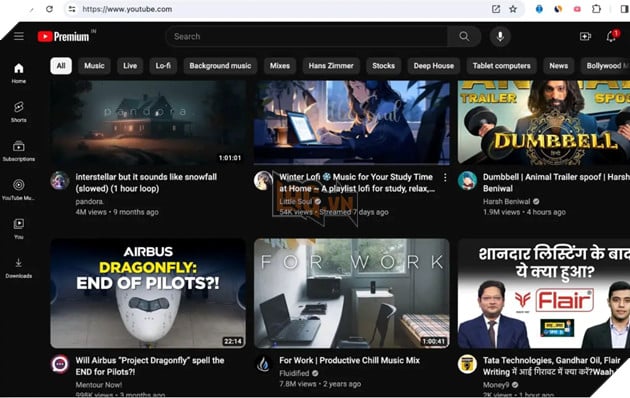Open the You section in sidebar
This screenshot has width=630, height=398.
pyautogui.click(x=18, y=229)
